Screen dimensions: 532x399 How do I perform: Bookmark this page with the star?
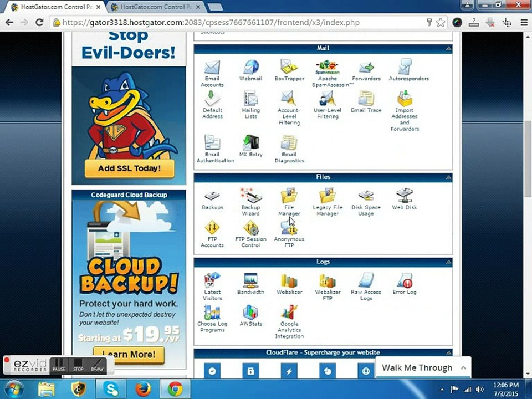point(441,22)
